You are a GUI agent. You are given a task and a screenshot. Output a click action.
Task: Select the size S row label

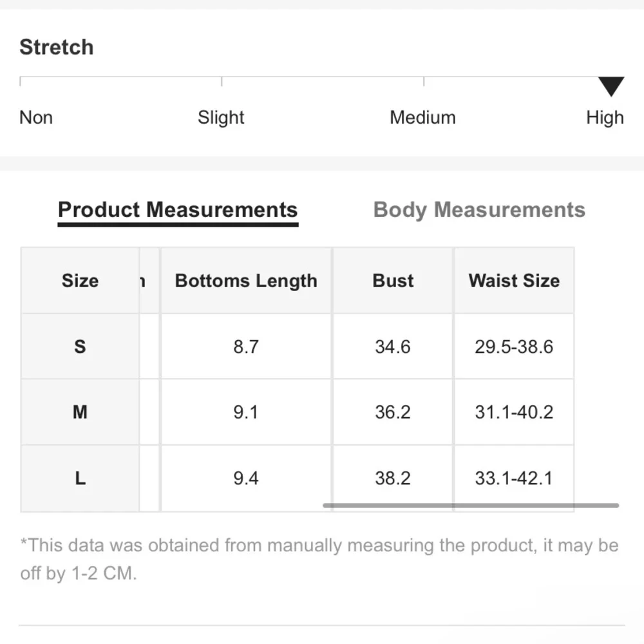[x=80, y=346]
